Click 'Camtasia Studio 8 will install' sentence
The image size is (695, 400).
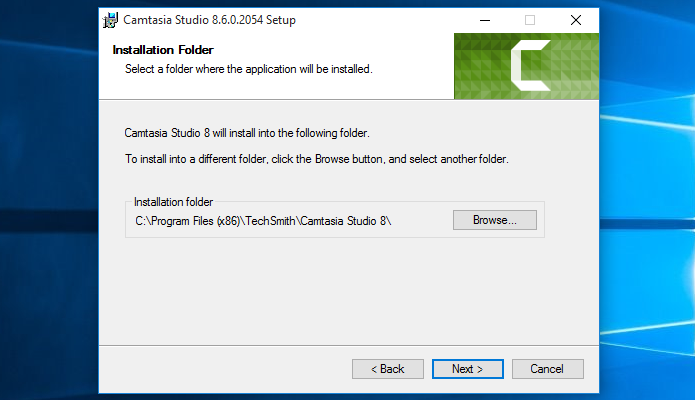tap(247, 133)
